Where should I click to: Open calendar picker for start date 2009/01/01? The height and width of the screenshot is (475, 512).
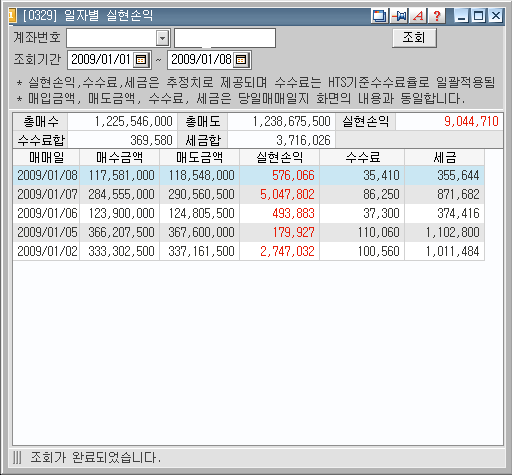pos(141,60)
